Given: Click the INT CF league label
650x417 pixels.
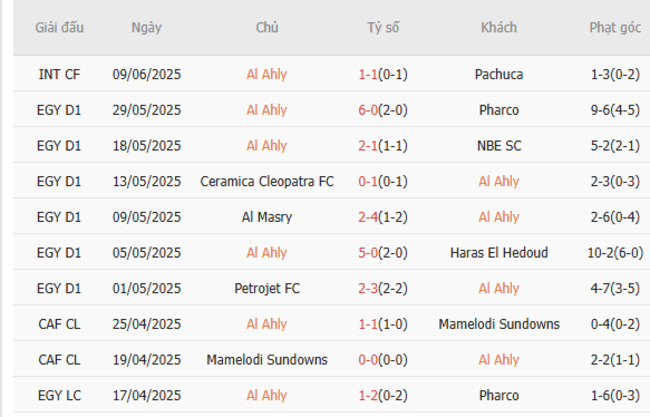Looking at the screenshot, I should 59,74.
